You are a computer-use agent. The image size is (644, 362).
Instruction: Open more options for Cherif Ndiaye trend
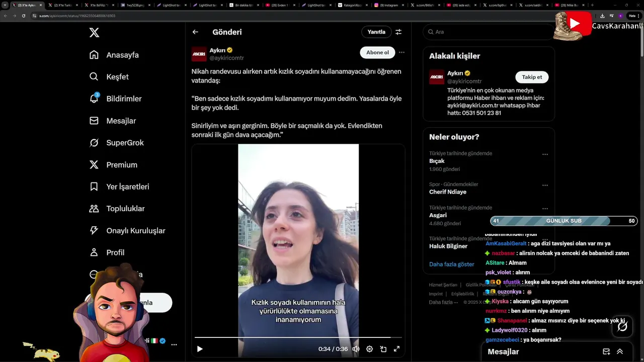(x=545, y=186)
